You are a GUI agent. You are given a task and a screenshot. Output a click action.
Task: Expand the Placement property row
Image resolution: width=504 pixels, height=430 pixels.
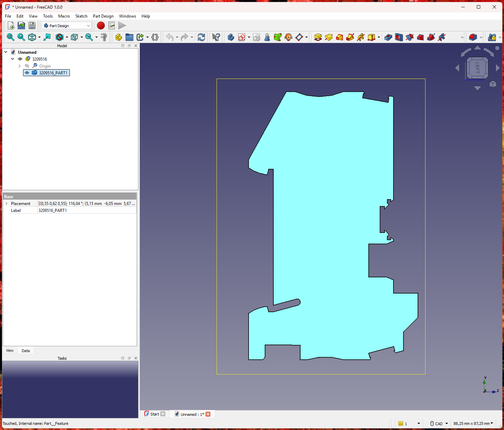[6, 204]
